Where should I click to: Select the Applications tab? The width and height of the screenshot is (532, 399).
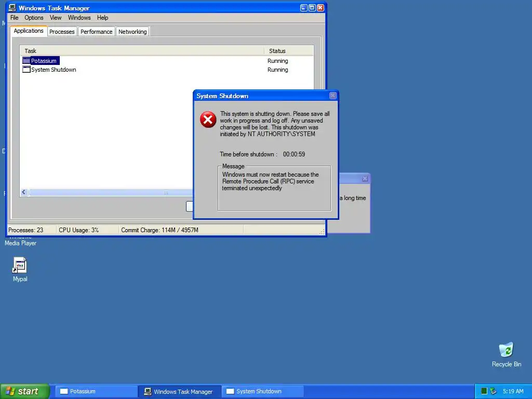coord(29,31)
